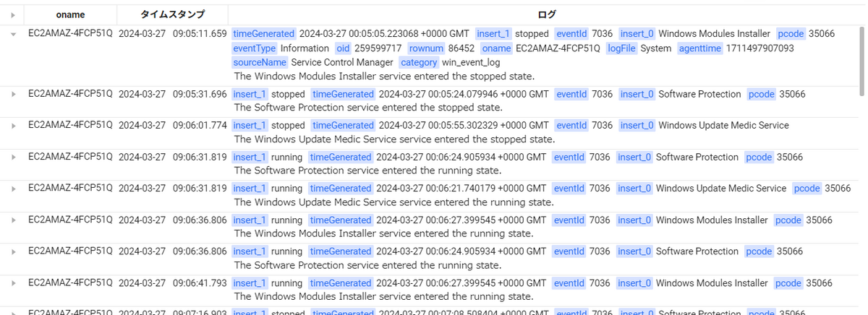Screen dimensions: 868x315
Task: Select insert_0 tag in 09:05:11.659 row
Action: pos(637,33)
